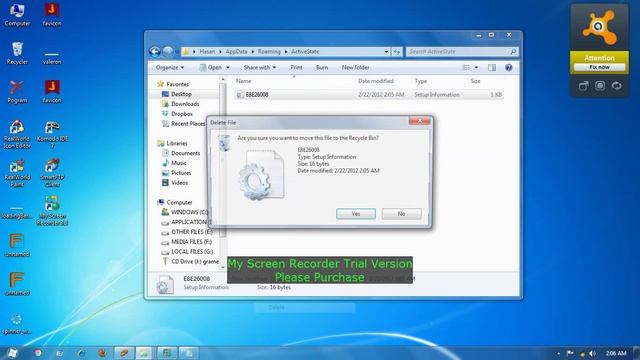Open Explorer help

click(509, 68)
